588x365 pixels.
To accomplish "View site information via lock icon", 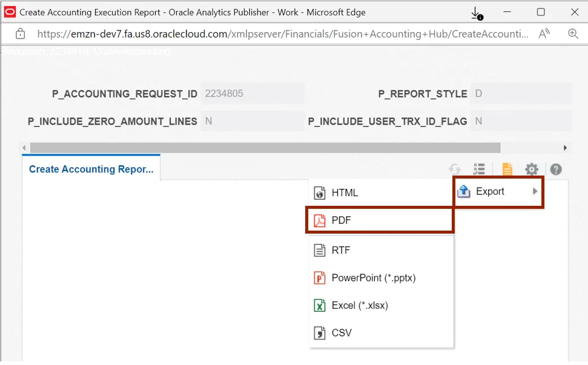I will click(x=20, y=34).
